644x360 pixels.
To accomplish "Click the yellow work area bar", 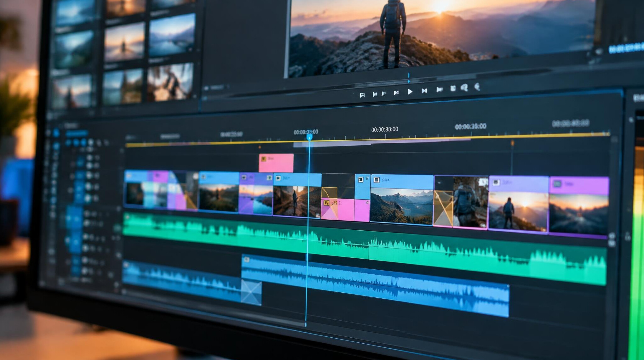I will coord(367,140).
